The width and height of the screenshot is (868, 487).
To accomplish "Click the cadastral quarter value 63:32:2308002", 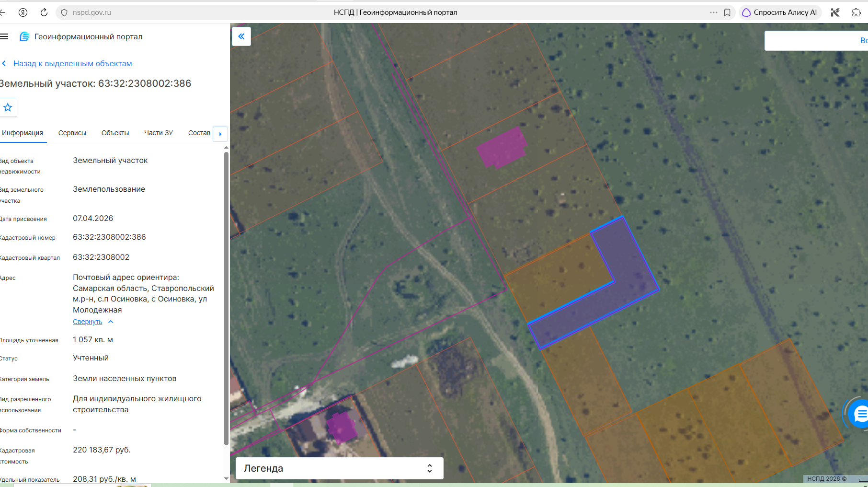I will click(x=101, y=257).
